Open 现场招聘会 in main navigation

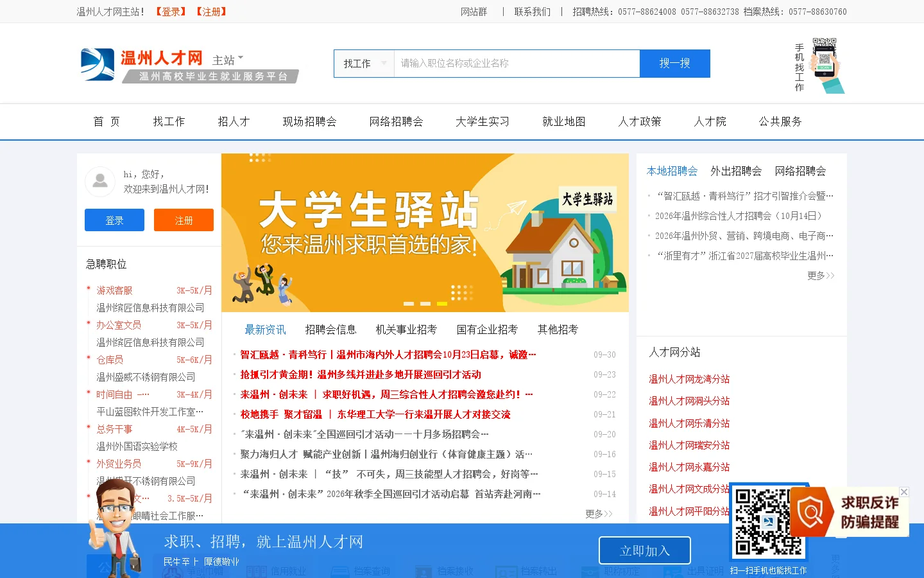[309, 121]
